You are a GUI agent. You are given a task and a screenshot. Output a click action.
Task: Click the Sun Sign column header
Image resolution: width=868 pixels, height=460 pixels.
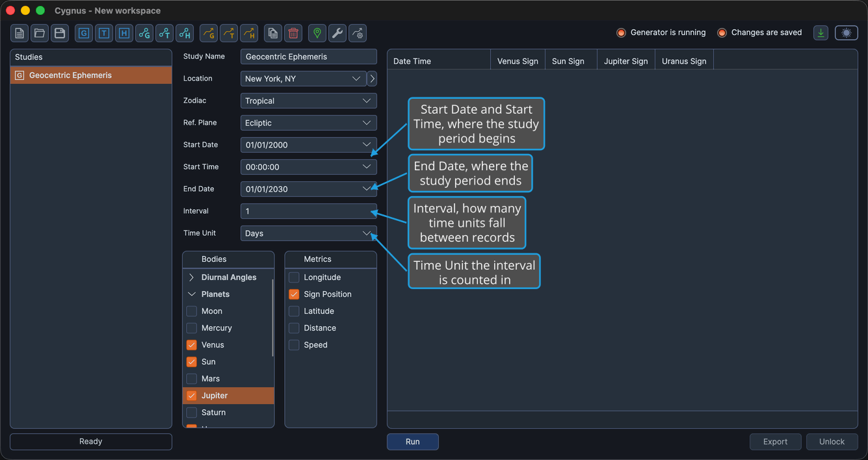coord(571,61)
